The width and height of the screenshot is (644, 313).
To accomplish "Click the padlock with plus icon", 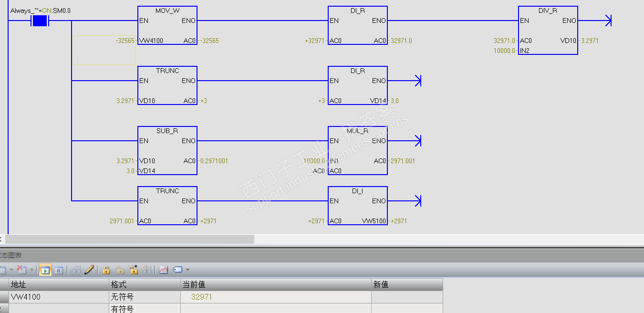I will (134, 270).
